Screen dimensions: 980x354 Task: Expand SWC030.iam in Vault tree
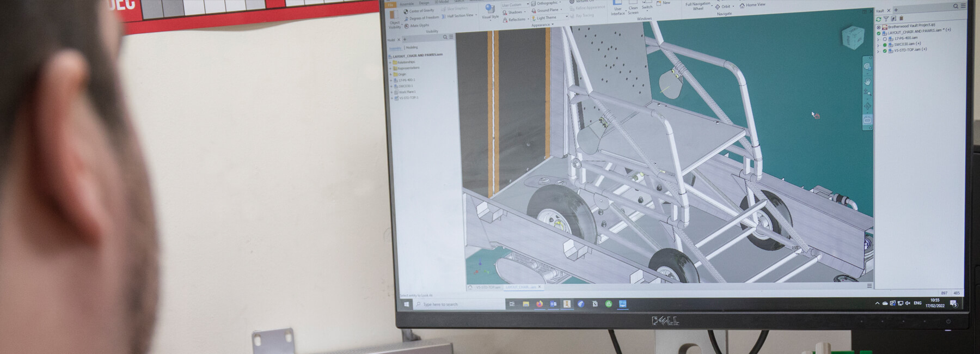(x=878, y=45)
